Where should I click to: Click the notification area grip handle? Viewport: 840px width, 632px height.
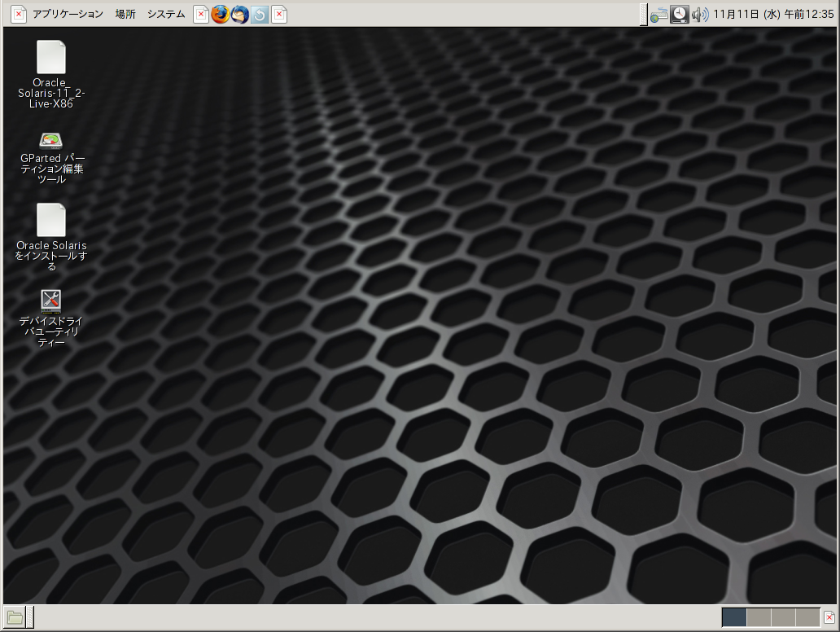(x=644, y=15)
